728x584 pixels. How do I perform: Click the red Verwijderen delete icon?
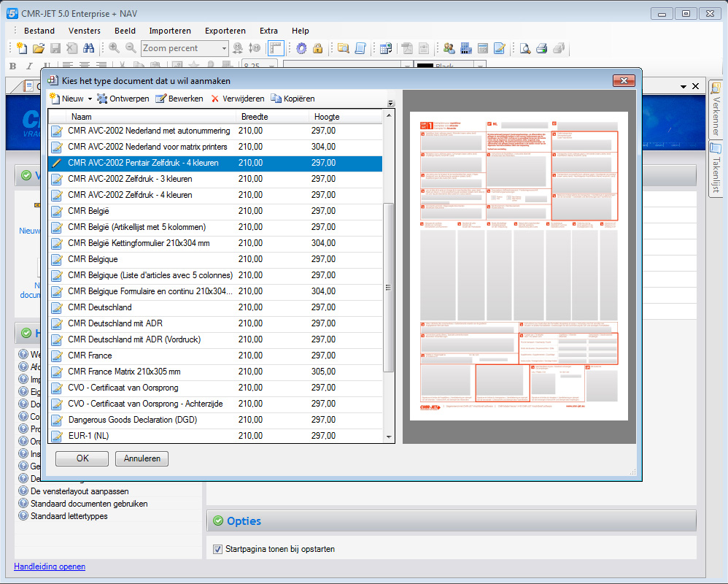pos(215,99)
